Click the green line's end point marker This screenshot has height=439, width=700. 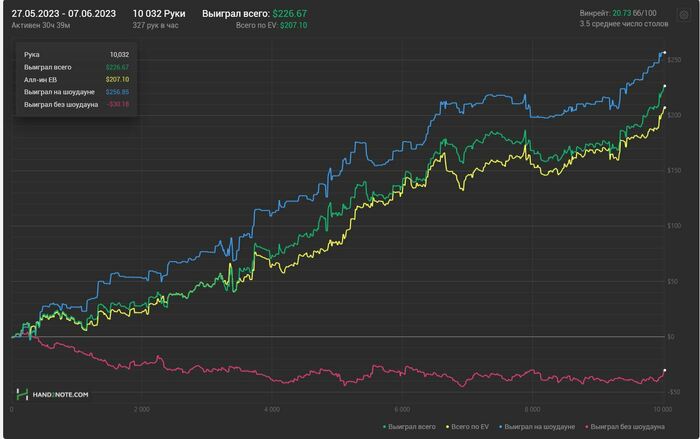click(x=665, y=86)
